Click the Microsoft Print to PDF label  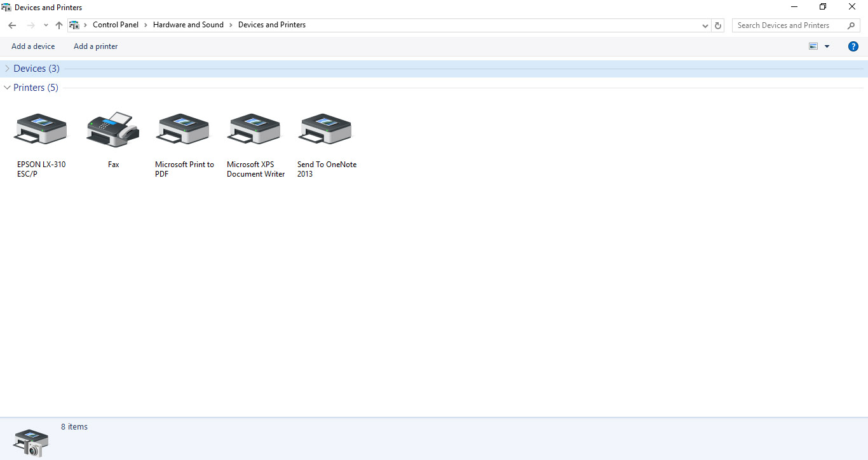pyautogui.click(x=185, y=169)
